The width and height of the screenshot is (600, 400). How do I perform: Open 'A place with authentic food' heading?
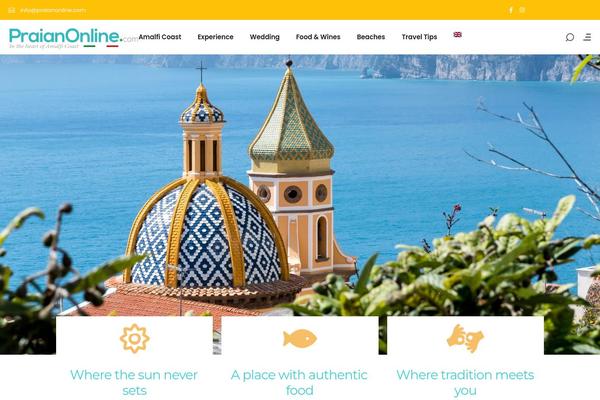300,382
